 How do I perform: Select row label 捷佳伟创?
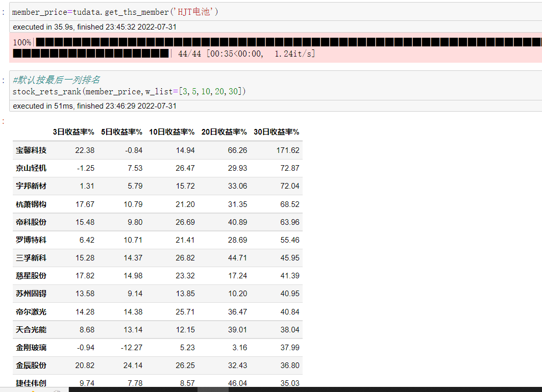tap(31, 383)
